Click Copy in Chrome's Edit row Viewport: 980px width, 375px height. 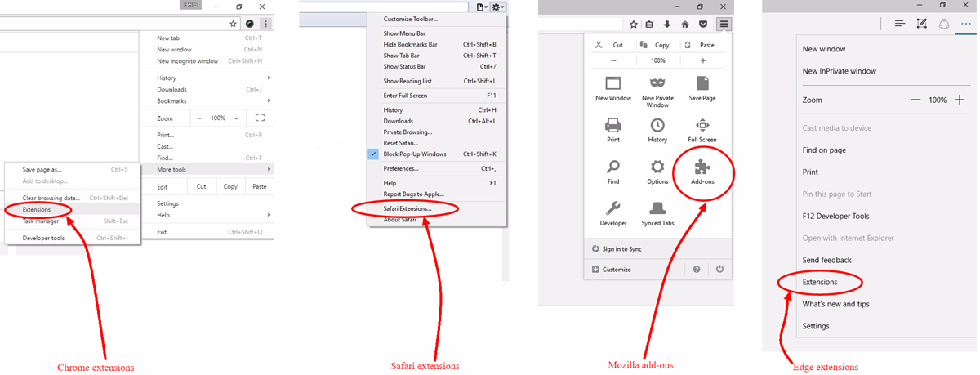pos(230,186)
